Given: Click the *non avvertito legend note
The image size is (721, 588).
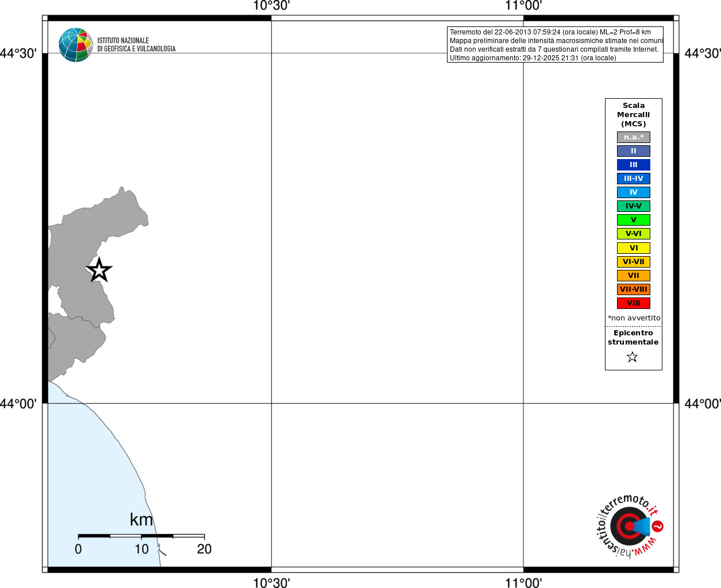Looking at the screenshot, I should [x=634, y=318].
